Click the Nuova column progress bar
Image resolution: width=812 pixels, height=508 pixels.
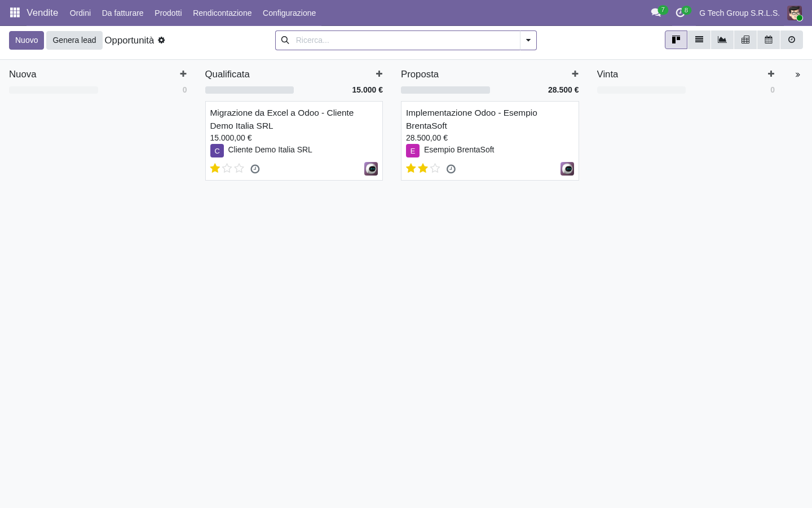[54, 90]
